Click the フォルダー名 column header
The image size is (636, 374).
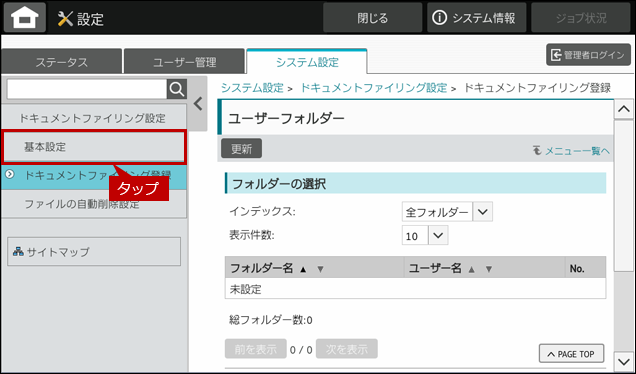[314, 268]
